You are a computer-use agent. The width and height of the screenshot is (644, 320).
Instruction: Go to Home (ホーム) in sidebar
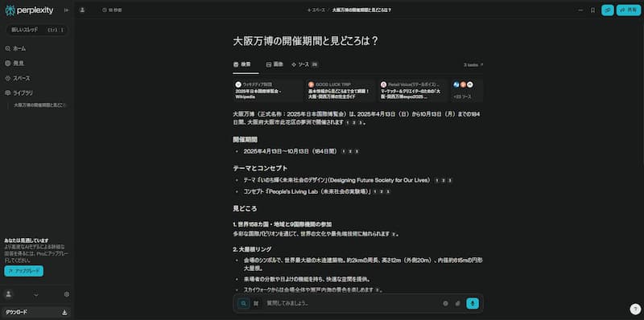pos(15,48)
